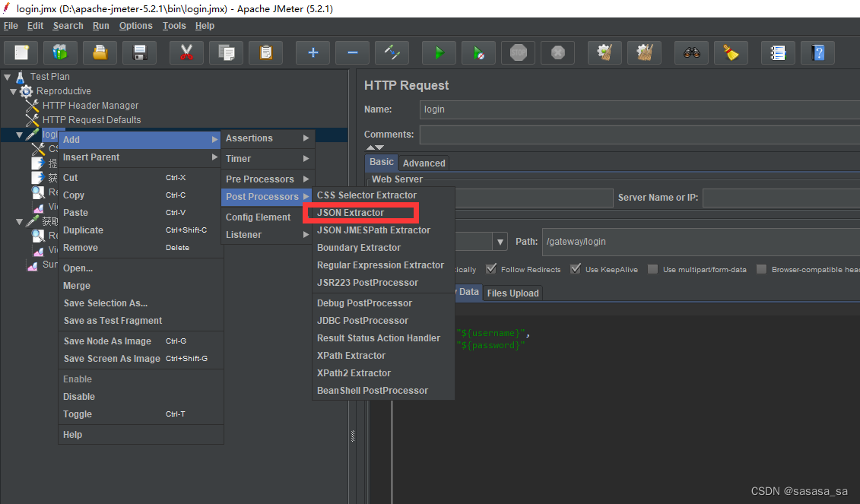Viewport: 860px width, 504px height.
Task: Open the Tools menu
Action: click(174, 26)
